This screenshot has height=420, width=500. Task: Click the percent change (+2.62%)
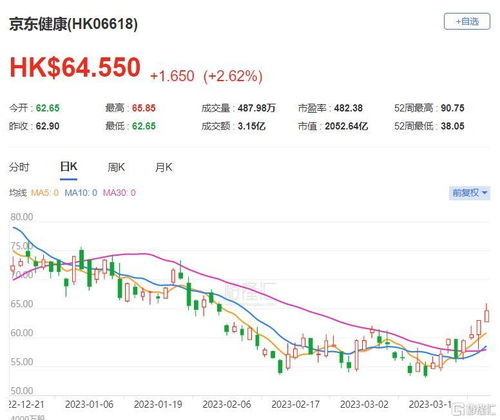[233, 76]
